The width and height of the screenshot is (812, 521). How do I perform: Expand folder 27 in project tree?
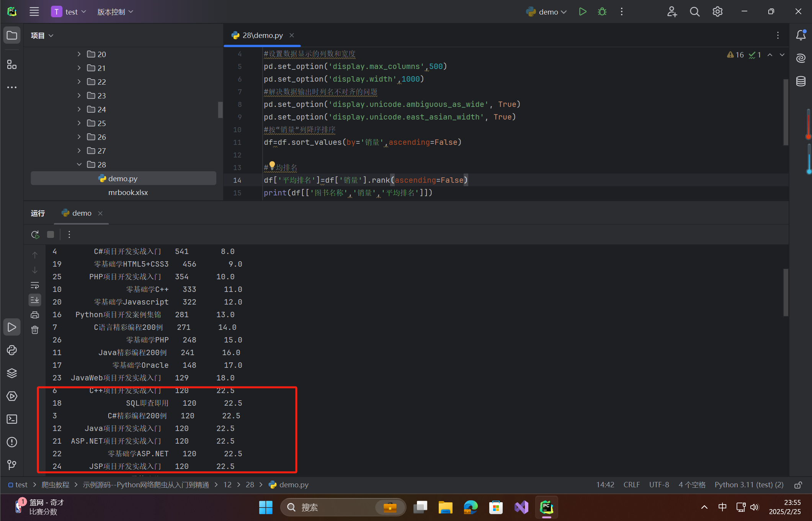79,151
